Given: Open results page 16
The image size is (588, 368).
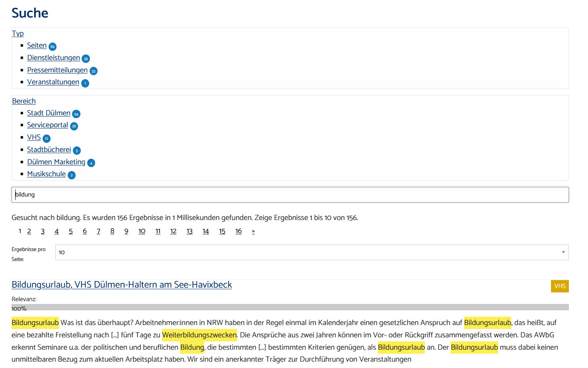Looking at the screenshot, I should click(x=238, y=232).
